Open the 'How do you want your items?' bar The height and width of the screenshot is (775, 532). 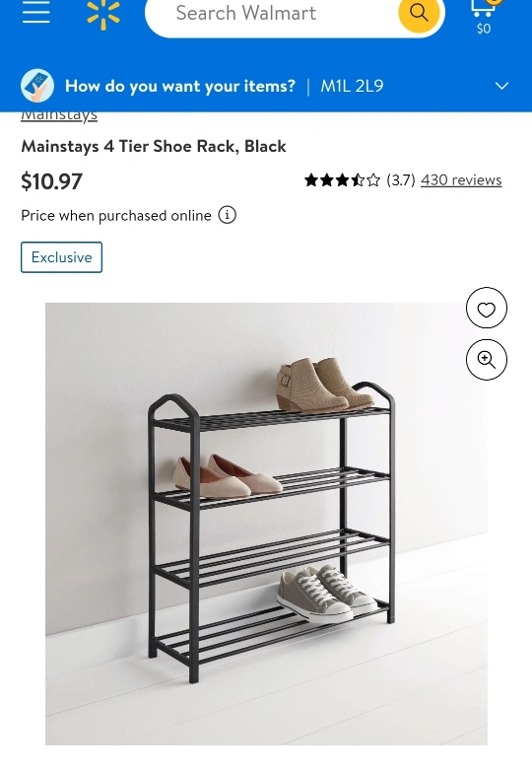click(266, 86)
